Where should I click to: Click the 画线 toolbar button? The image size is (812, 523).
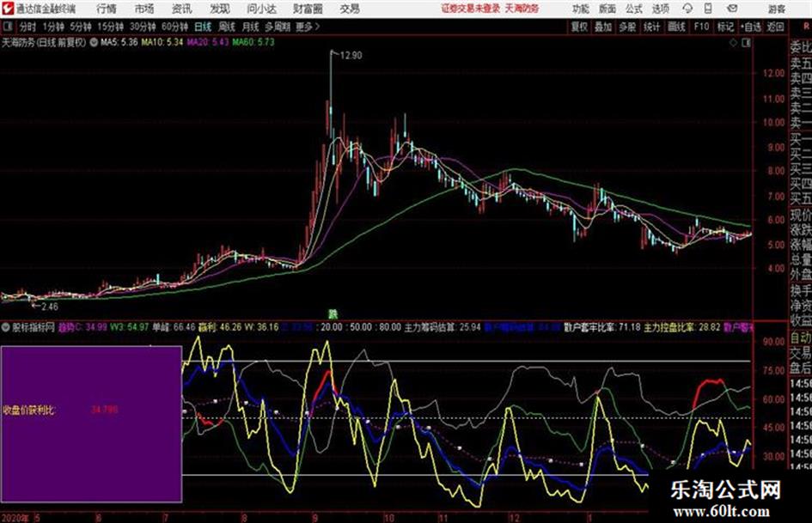[x=676, y=27]
